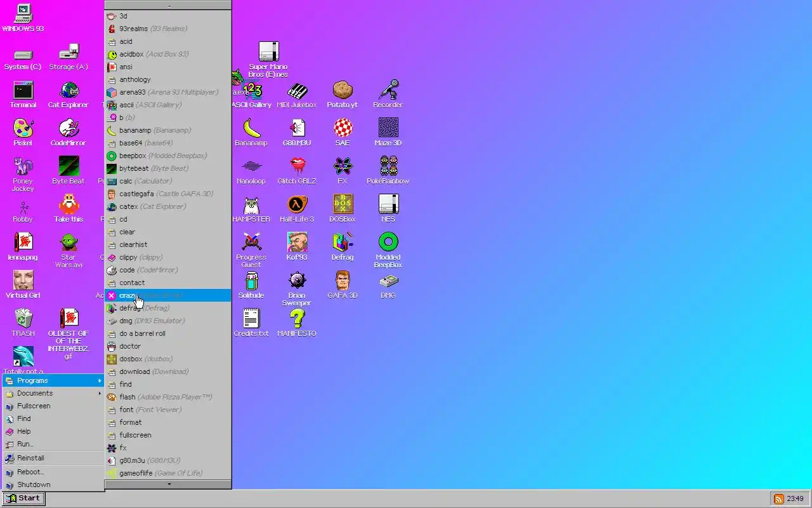Open the CodeMirror desktop icon
Image resolution: width=812 pixels, height=508 pixels.
(x=69, y=133)
